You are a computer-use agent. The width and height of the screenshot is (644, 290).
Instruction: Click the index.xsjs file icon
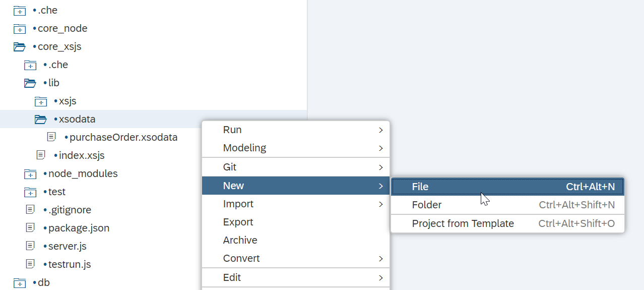(41, 155)
